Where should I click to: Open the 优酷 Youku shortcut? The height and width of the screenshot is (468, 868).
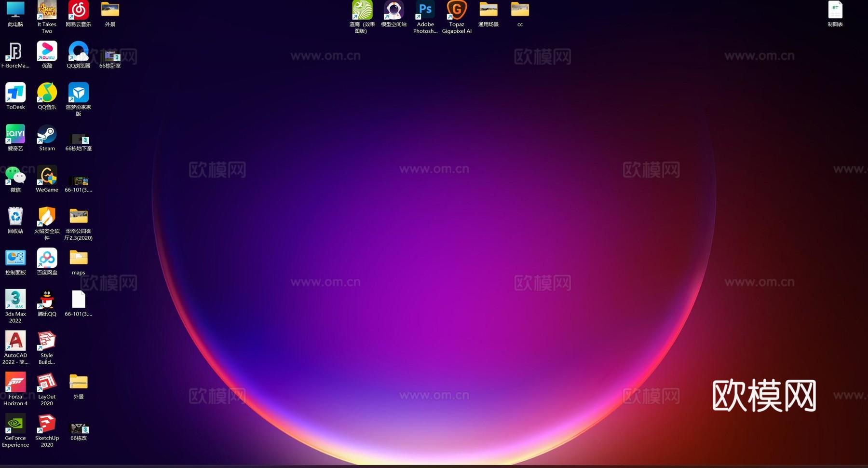click(x=47, y=51)
